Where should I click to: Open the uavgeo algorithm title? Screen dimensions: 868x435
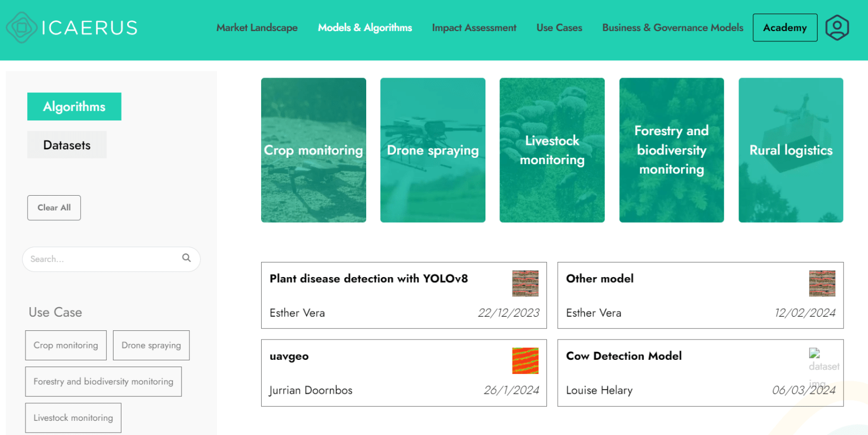coord(289,356)
